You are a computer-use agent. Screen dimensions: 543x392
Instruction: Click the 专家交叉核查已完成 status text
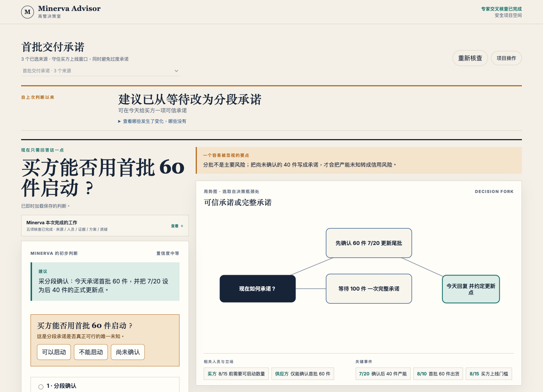pos(502,9)
